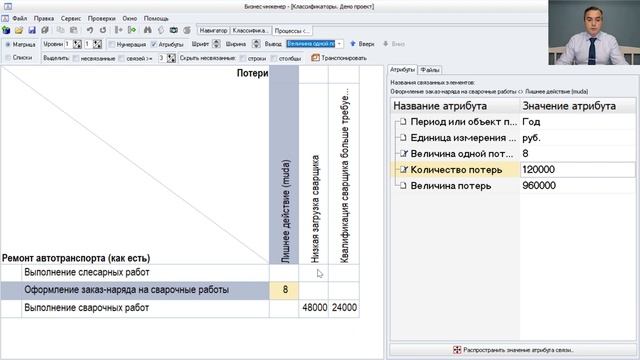640x360 pixels.
Task: Click the toolbar icon right of binoculars
Action: pos(161,30)
